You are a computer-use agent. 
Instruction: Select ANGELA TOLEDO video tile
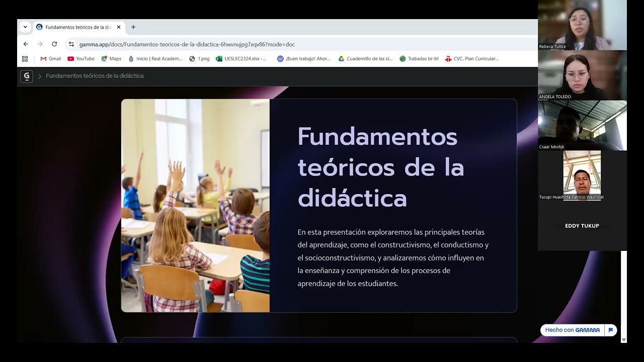[x=582, y=75]
